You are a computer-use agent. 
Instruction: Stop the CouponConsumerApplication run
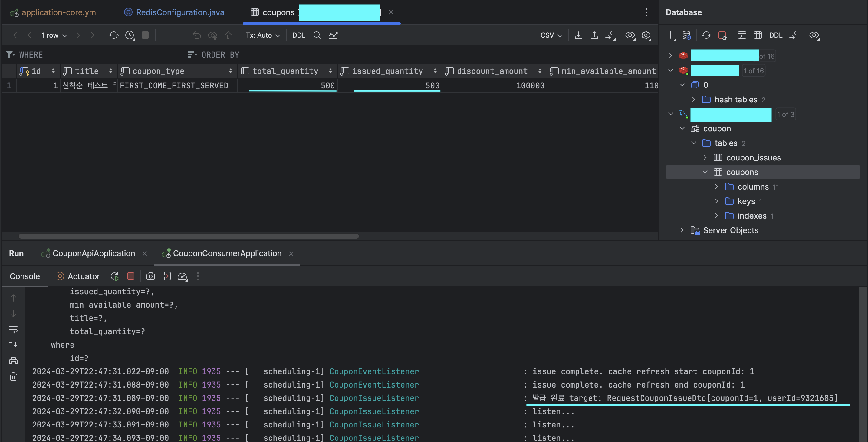point(131,276)
